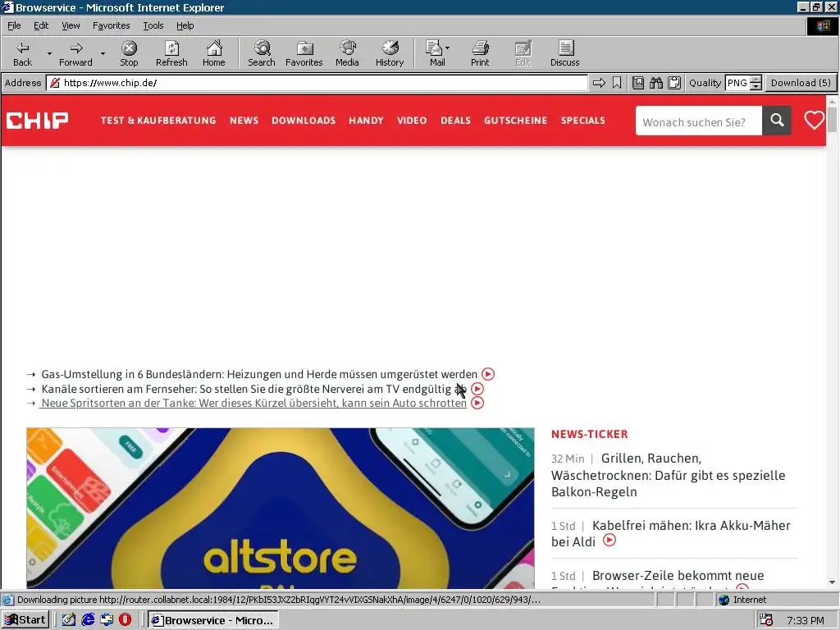Open the SPECIALS navigation link
Screen dimensions: 840x630
pyautogui.click(x=583, y=121)
